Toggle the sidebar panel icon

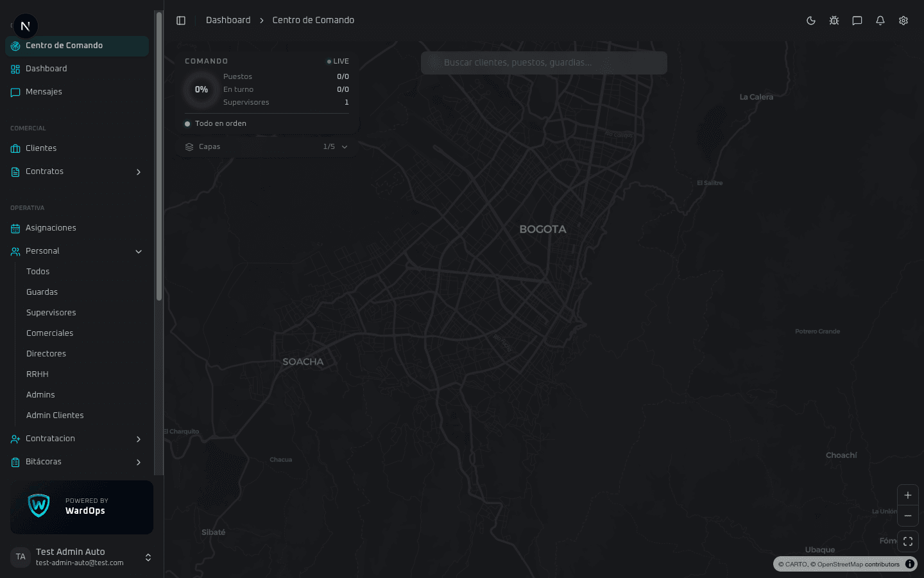click(181, 21)
